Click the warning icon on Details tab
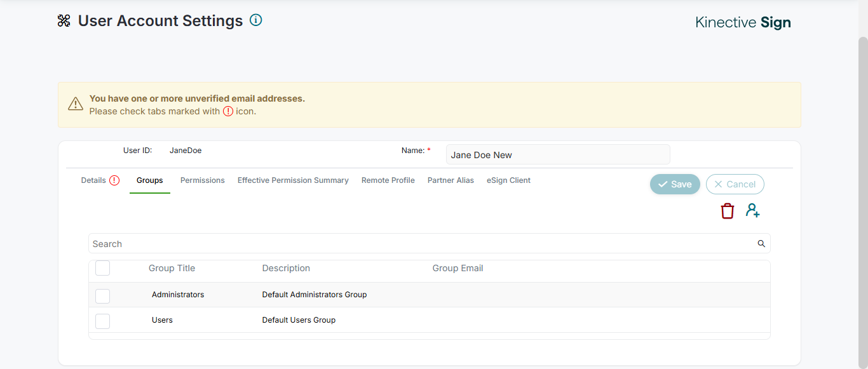The image size is (868, 369). coord(114,180)
